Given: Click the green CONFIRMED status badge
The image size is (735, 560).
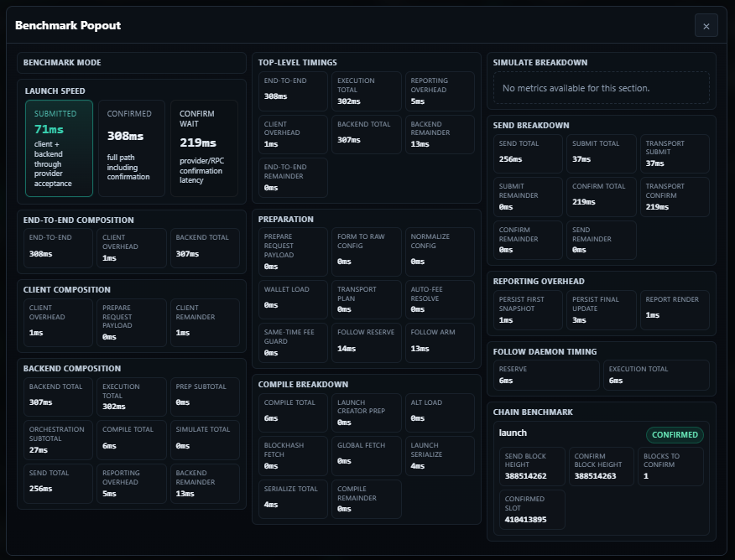Looking at the screenshot, I should (x=675, y=434).
